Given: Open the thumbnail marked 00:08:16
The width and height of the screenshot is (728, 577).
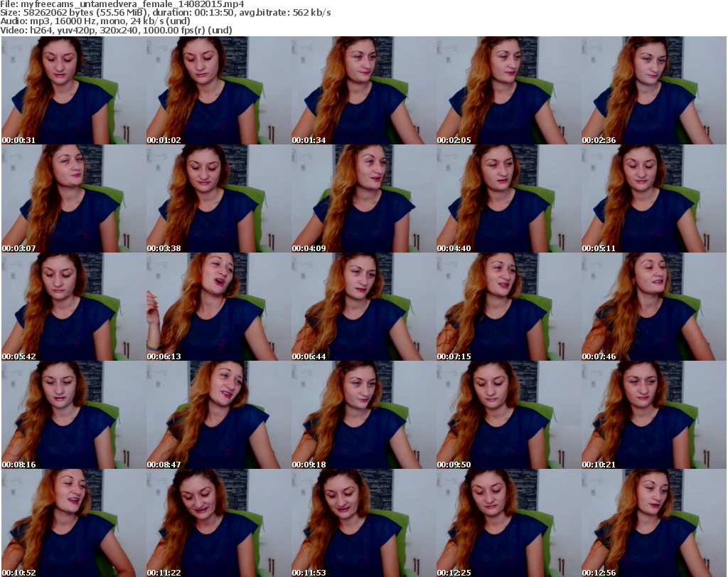Looking at the screenshot, I should pyautogui.click(x=73, y=415).
